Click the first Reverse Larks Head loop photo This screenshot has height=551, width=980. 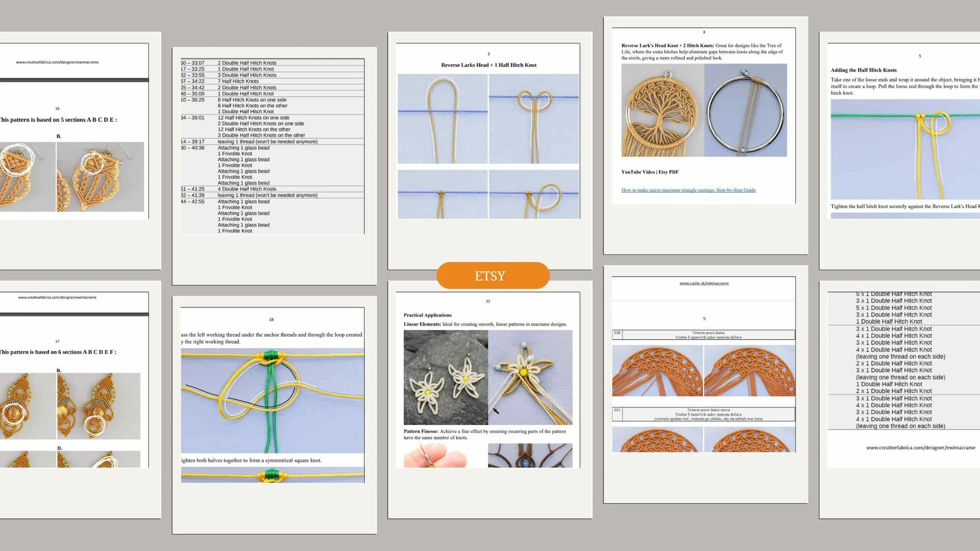442,118
